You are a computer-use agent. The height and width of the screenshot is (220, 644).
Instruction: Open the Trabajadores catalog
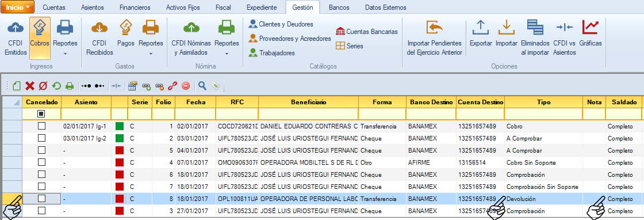pos(271,52)
